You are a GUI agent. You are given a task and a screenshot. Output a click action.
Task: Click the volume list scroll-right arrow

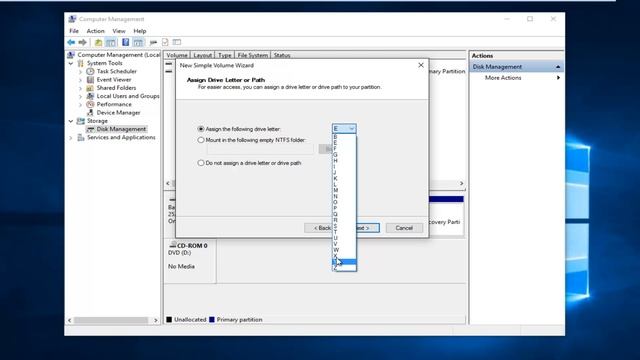click(461, 183)
